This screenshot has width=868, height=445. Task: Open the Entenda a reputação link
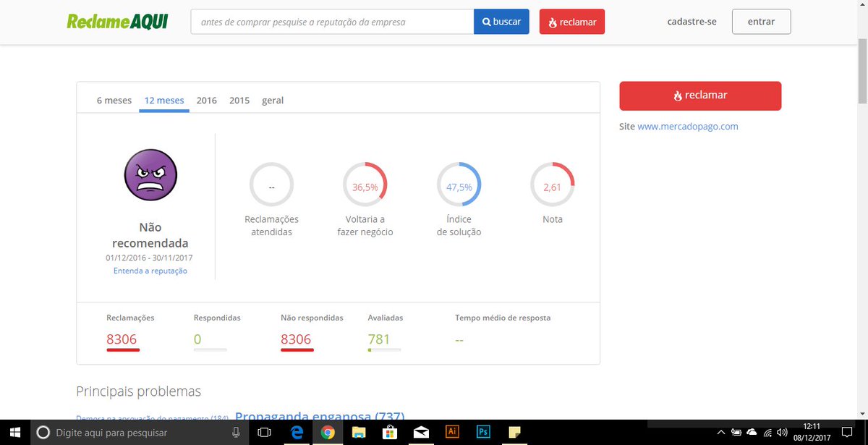[x=150, y=271]
